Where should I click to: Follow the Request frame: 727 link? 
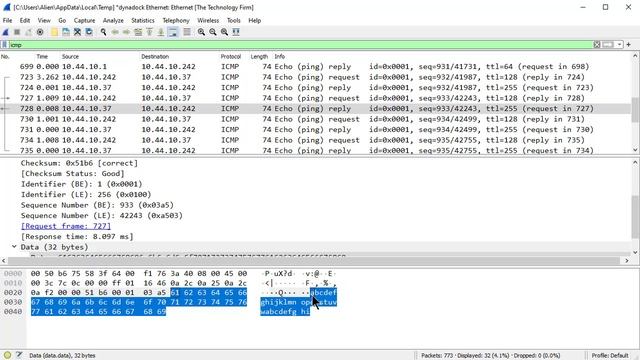(66, 226)
